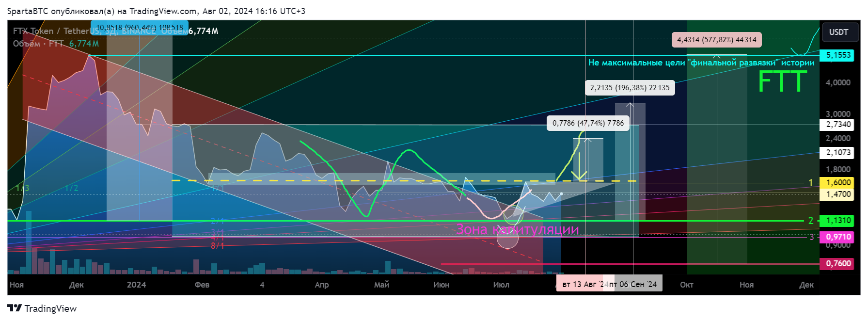Click the 'Дек' label near 2024 on timeline
This screenshot has height=321, width=868.
[77, 285]
